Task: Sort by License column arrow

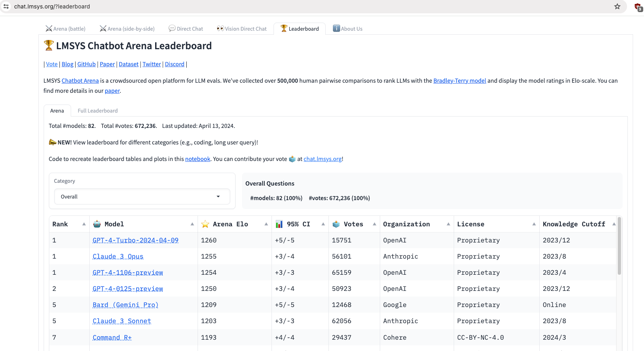Action: [534, 224]
